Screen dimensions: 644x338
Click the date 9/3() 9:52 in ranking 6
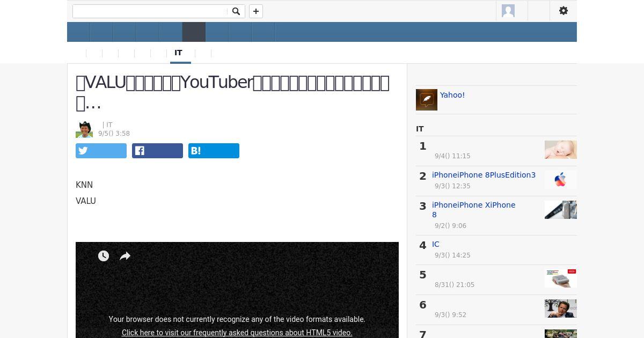point(450,315)
